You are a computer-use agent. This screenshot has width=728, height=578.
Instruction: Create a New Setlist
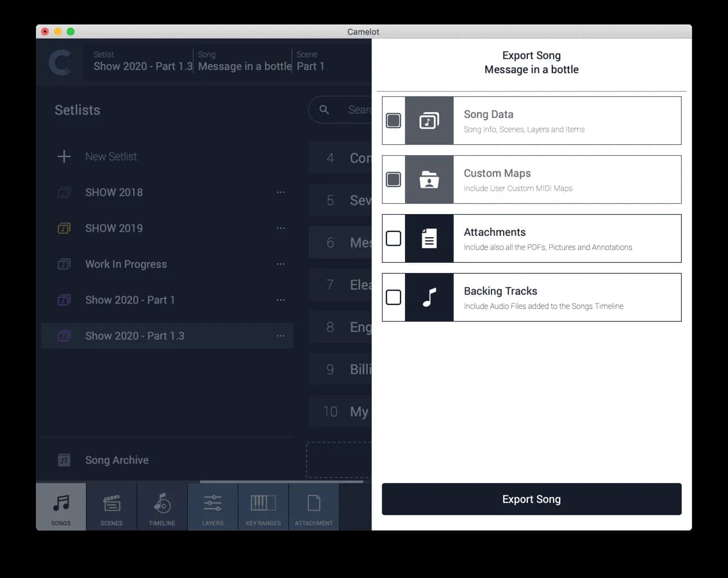tap(110, 156)
